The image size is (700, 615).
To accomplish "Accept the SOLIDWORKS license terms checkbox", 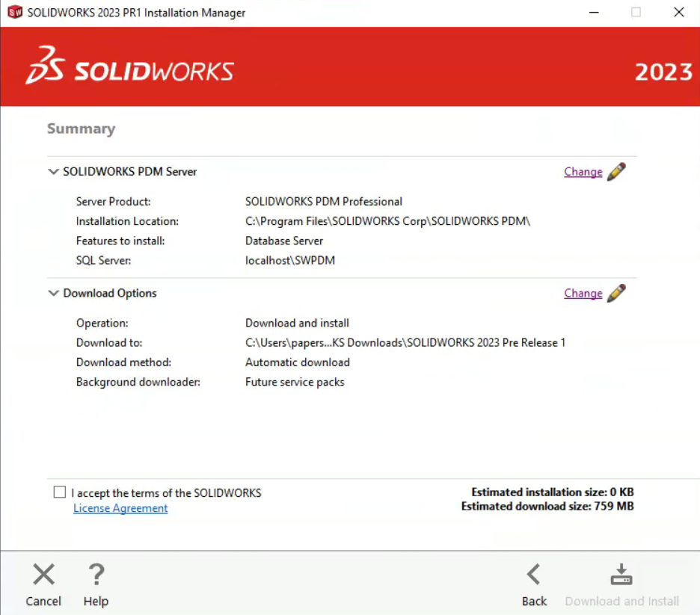I will (59, 492).
